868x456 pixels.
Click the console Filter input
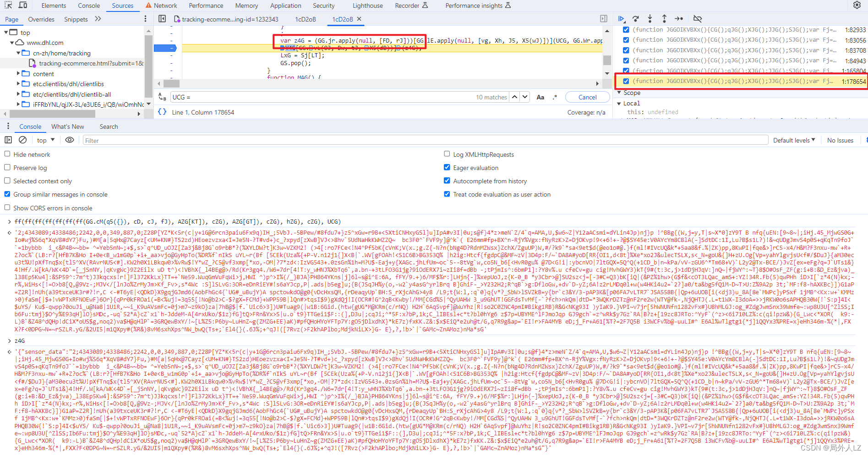[x=425, y=140]
